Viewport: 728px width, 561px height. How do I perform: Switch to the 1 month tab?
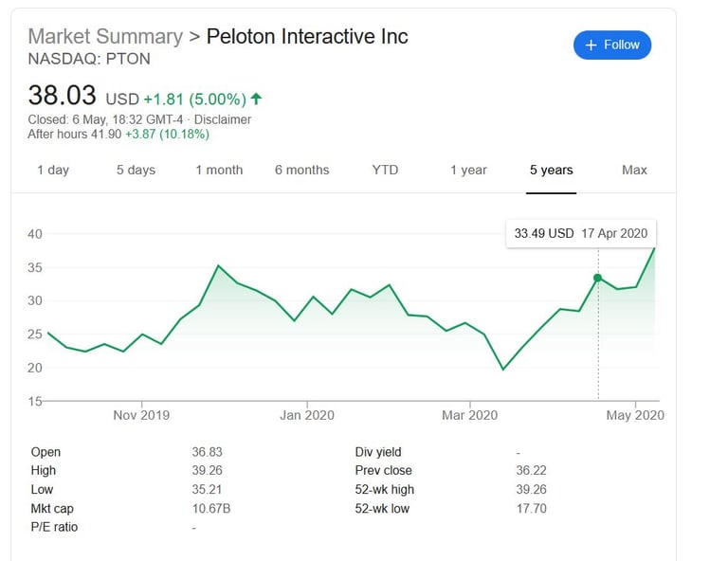point(219,170)
